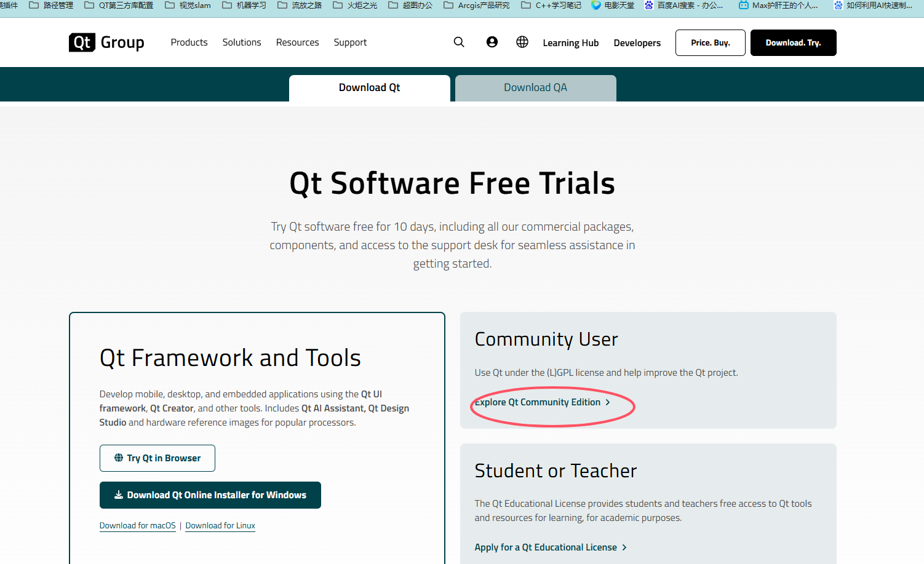Open the 如何利用AI快速制 bookmark
This screenshot has height=564, width=924.
point(873,5)
